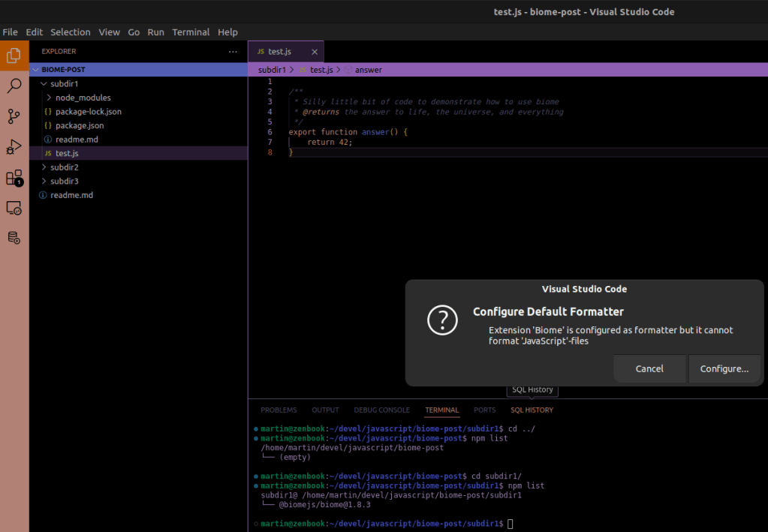Click the answer breadcrumb symbol
Screen dimensions: 768x532
tap(368, 70)
